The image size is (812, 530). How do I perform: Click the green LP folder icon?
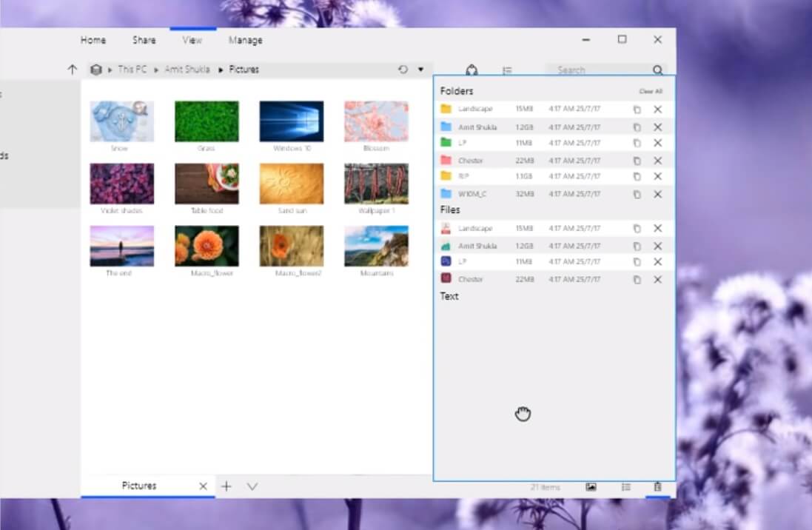[x=446, y=142]
